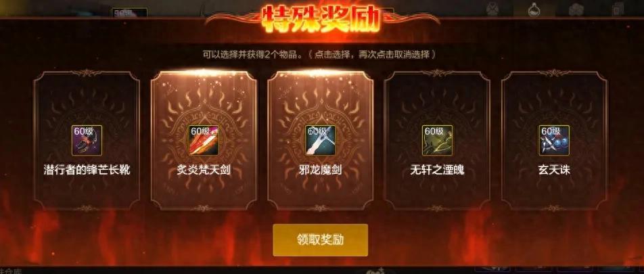The height and width of the screenshot is (274, 644).
Task: Click the 特殊奖励 title banner
Action: (321, 18)
